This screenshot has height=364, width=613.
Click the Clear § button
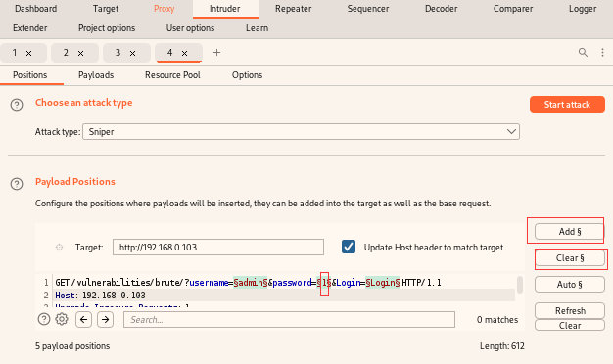[x=570, y=258]
